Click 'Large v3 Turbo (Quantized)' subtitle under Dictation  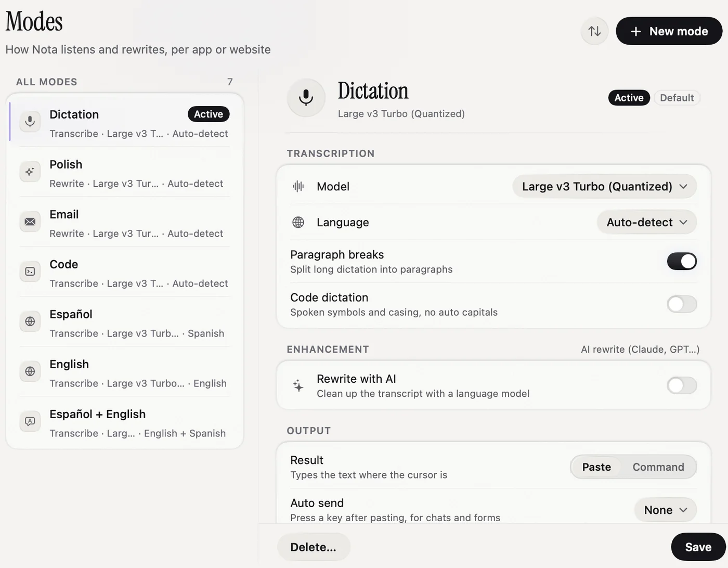[x=401, y=114]
